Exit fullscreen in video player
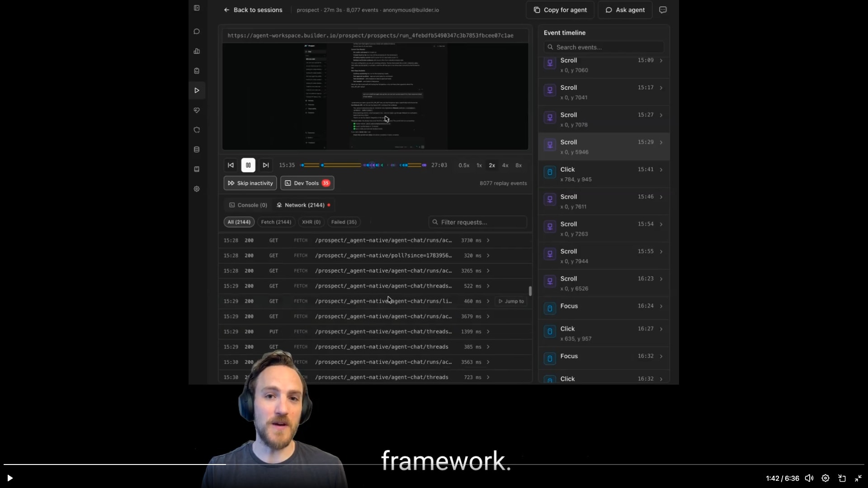Screen dimensions: 868x488 858,478
